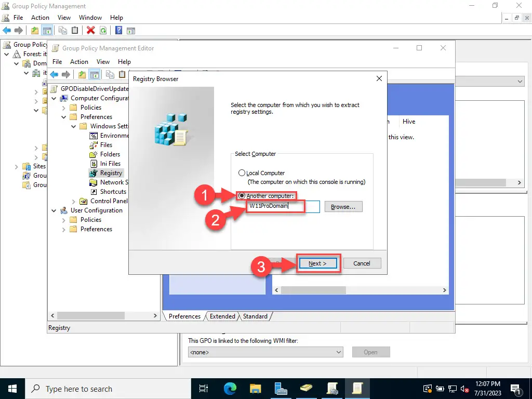Switch to the Extended tab
This screenshot has height=399, width=532.
[222, 316]
